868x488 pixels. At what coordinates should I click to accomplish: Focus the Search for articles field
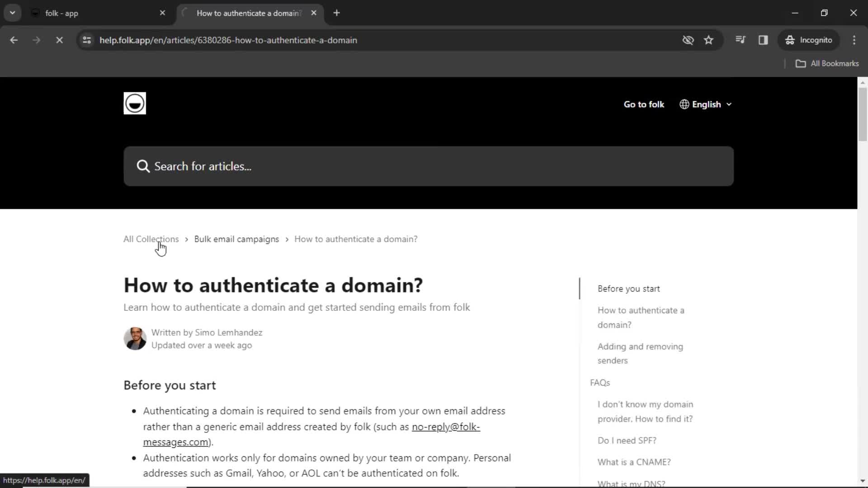(x=429, y=166)
